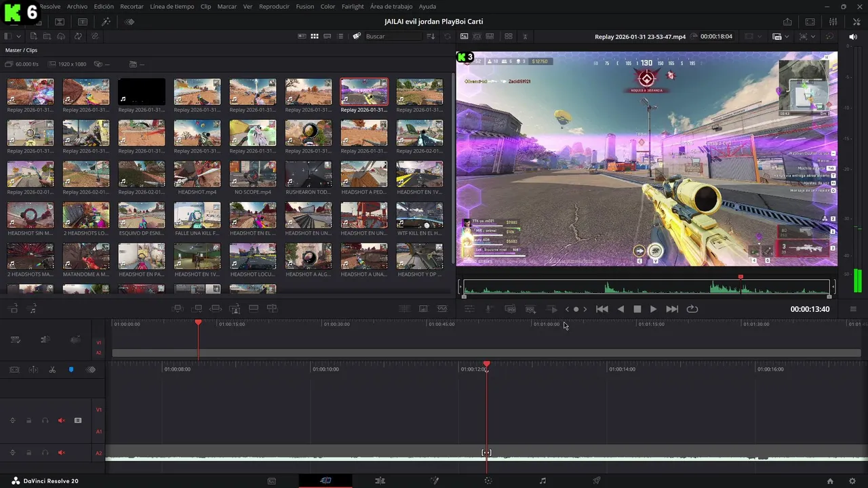Open the media pool sort menu

coord(431,36)
